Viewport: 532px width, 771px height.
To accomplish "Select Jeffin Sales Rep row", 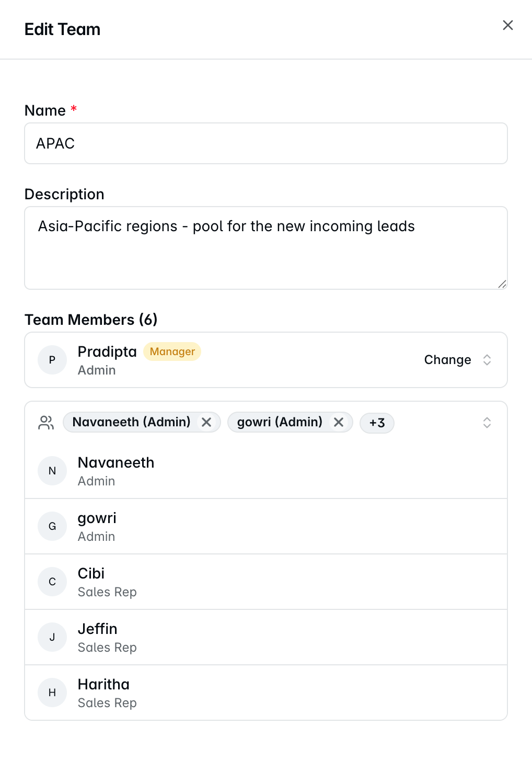I will 266,637.
